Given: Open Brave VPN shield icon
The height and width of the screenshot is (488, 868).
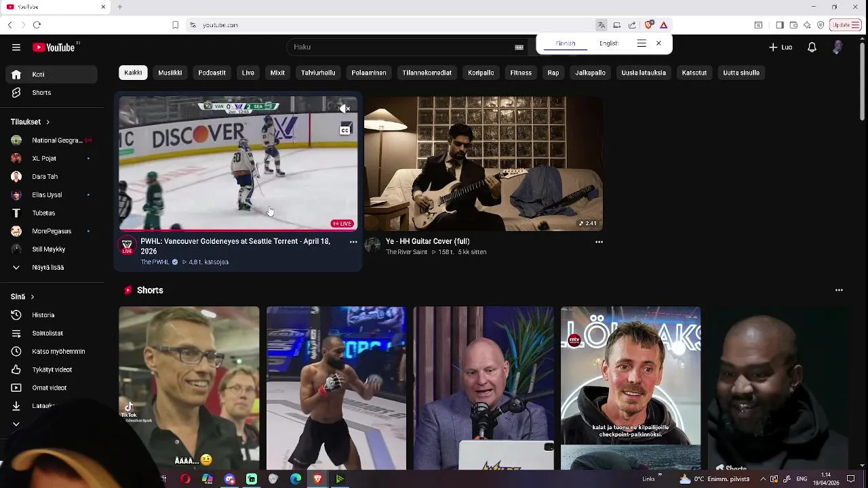Looking at the screenshot, I should (821, 25).
